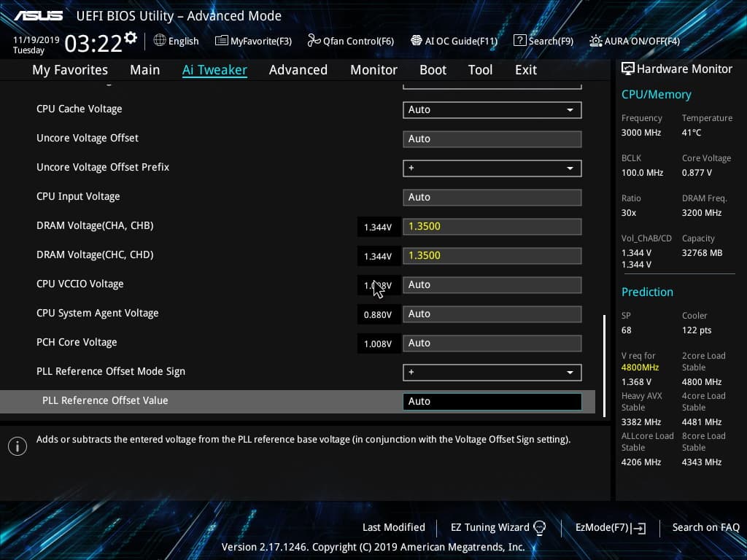
Task: Click the Last Modified button
Action: [393, 527]
